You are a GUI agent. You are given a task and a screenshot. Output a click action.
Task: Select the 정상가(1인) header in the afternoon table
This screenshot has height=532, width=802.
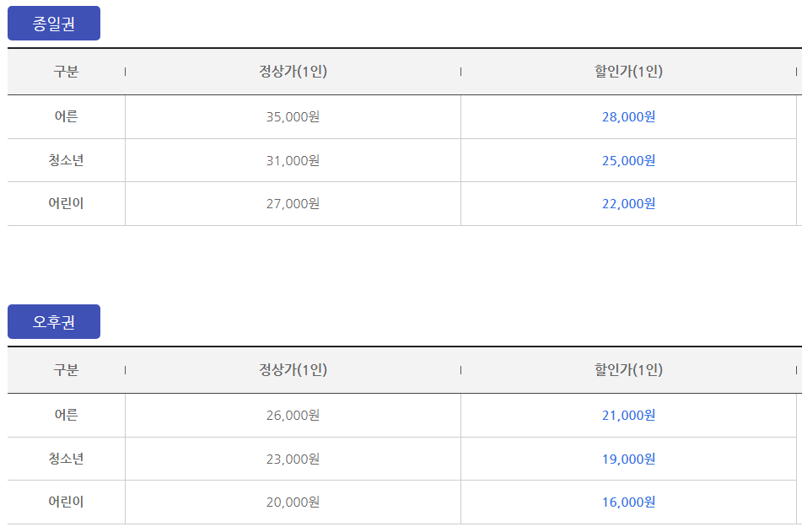[293, 371]
